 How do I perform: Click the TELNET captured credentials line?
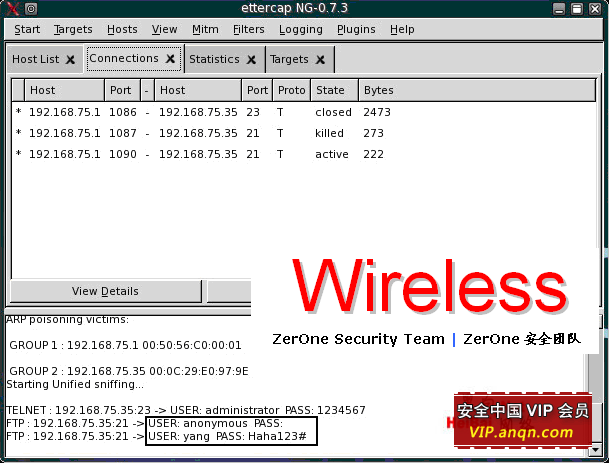[x=186, y=410]
